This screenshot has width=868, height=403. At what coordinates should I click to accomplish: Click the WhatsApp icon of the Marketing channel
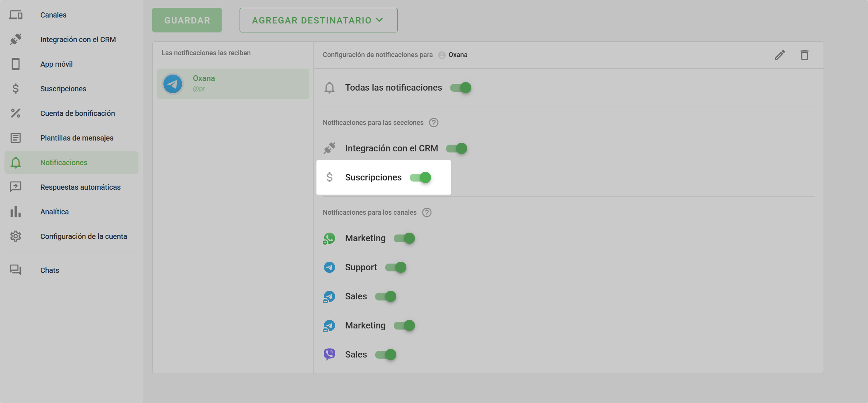point(329,239)
